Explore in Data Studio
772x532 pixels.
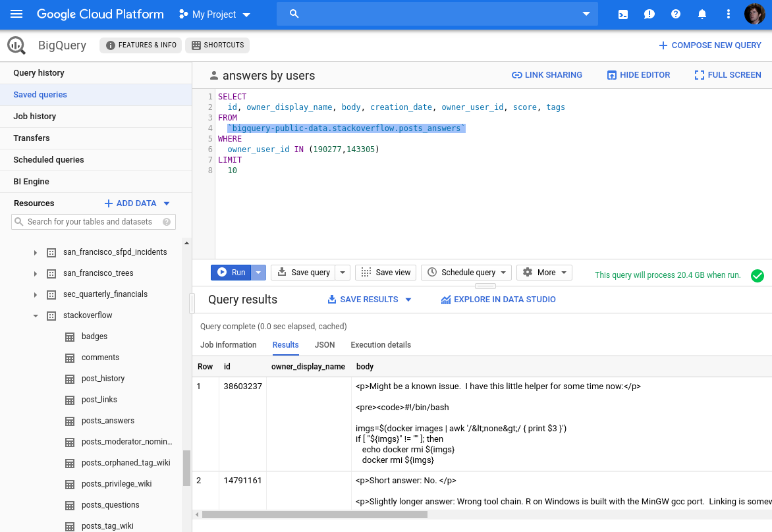[498, 299]
